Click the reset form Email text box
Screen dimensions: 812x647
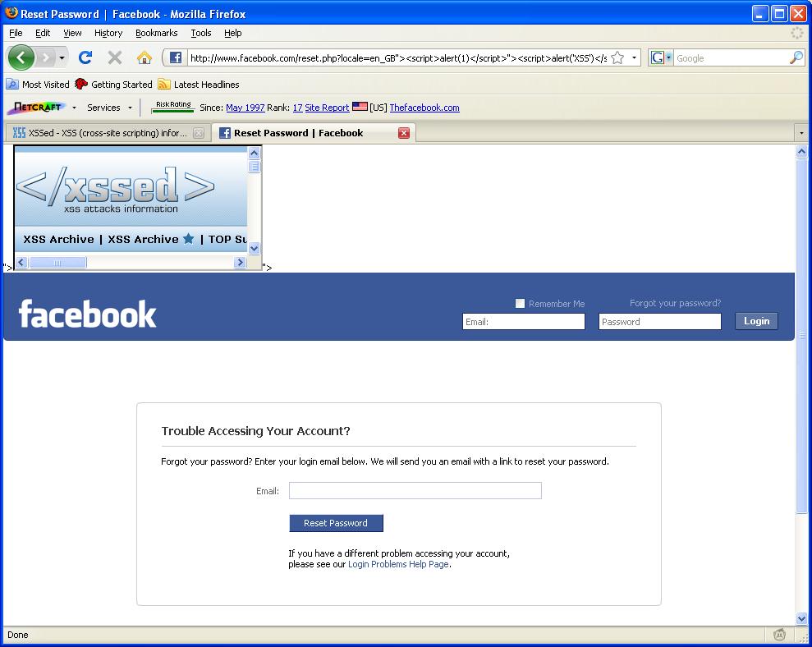coord(415,490)
